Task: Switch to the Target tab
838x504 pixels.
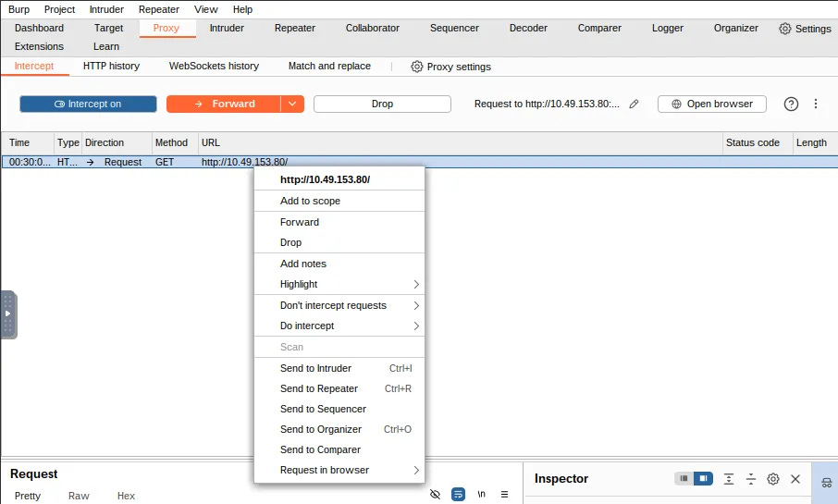Action: coord(108,28)
